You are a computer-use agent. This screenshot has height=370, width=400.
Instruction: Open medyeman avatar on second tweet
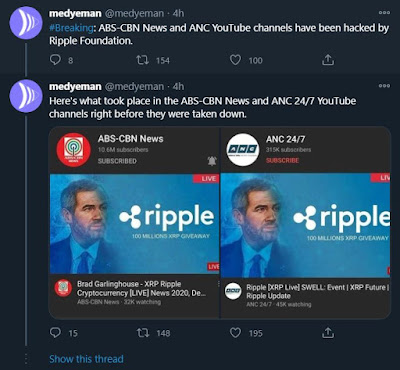[x=26, y=96]
